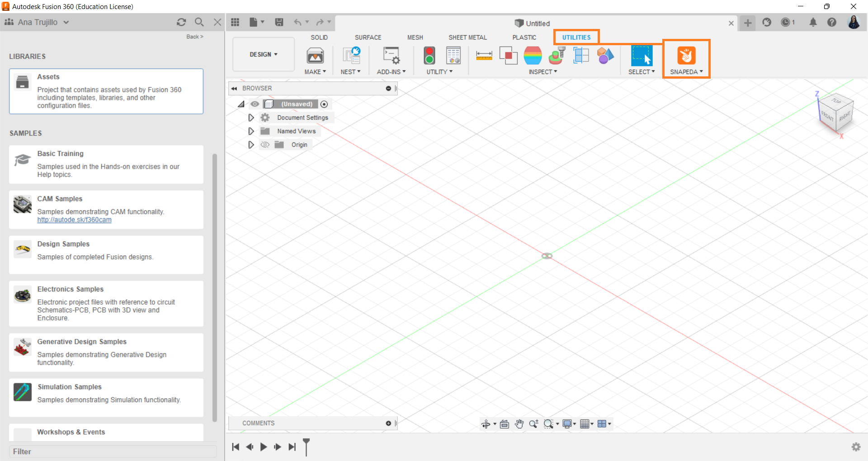Open the timeline settings gear
868x461 pixels.
856,447
